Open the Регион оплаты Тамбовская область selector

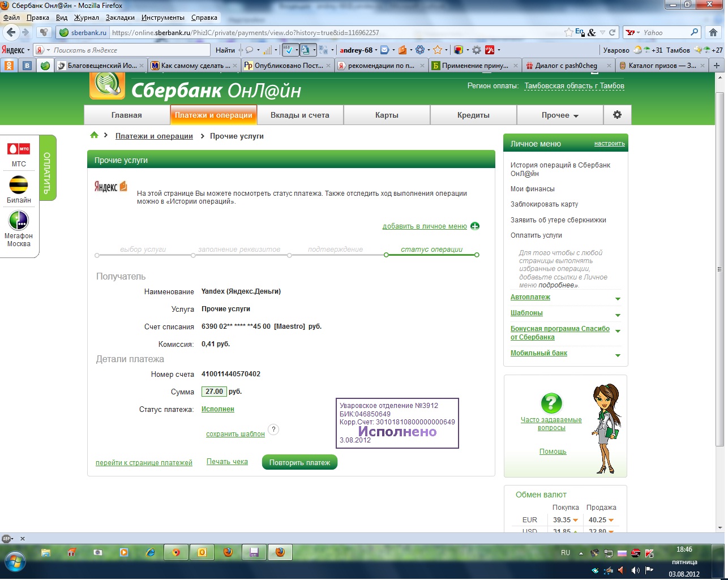[x=574, y=86]
